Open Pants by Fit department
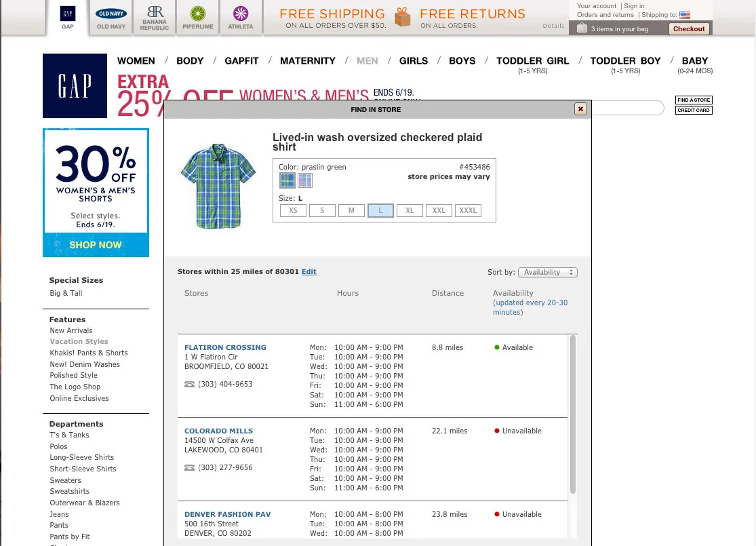Image resolution: width=756 pixels, height=546 pixels. click(x=69, y=537)
